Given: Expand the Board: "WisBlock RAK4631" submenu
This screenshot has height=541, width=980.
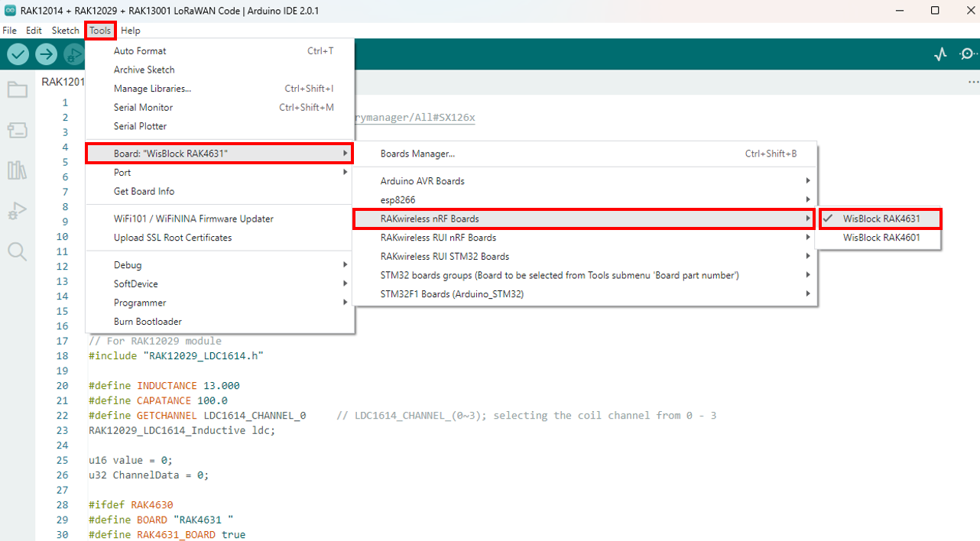Looking at the screenshot, I should coord(219,154).
